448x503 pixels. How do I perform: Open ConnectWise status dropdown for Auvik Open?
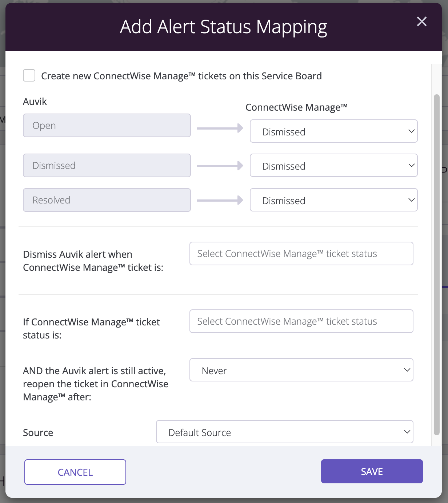(333, 131)
